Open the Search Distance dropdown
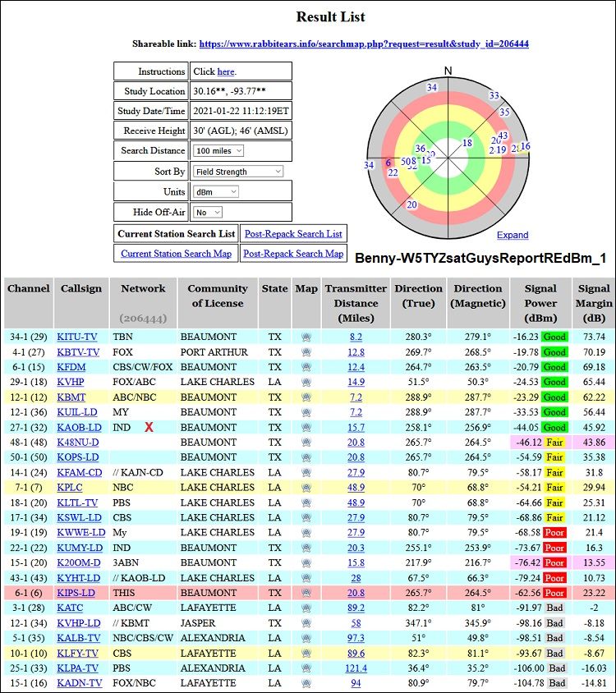 [x=218, y=151]
